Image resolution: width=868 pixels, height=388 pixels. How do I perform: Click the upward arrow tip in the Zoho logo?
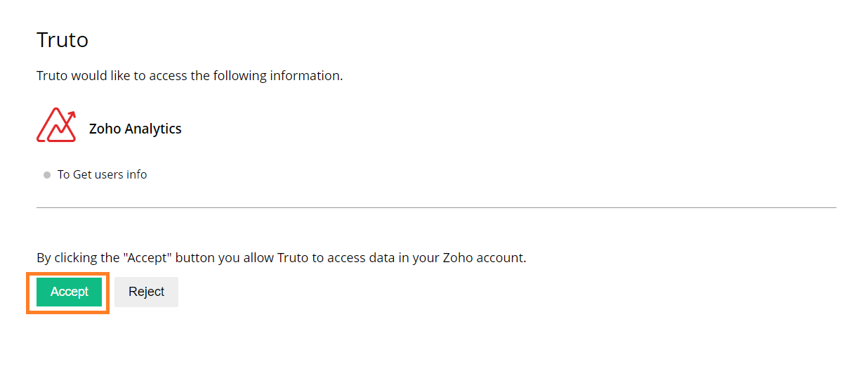[x=72, y=115]
